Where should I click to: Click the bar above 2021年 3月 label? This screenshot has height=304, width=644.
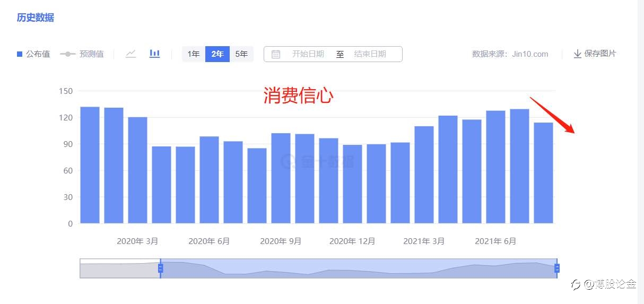coord(424,175)
